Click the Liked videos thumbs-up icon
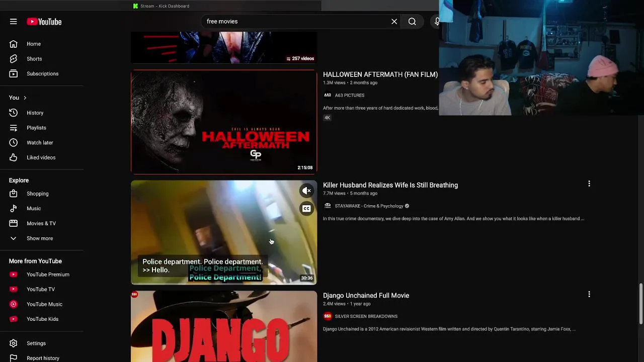This screenshot has height=362, width=644. pos(14,157)
